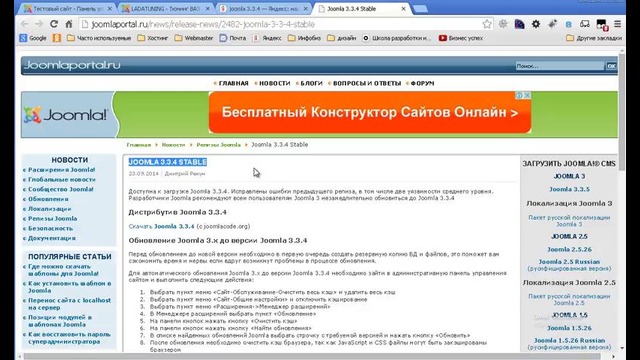Open the Часто используемые bookmarks folder
The image size is (640, 360).
pyautogui.click(x=99, y=38)
